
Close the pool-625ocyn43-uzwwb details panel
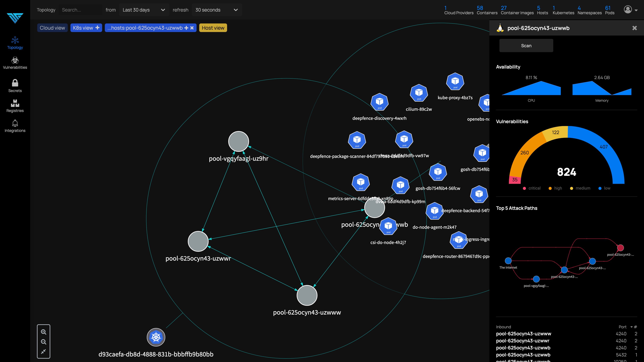tap(634, 28)
